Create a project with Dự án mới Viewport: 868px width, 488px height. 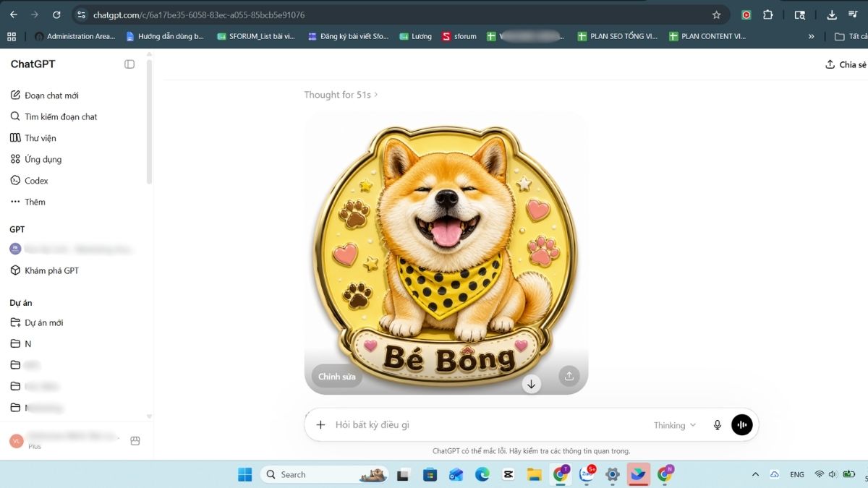pyautogui.click(x=38, y=322)
